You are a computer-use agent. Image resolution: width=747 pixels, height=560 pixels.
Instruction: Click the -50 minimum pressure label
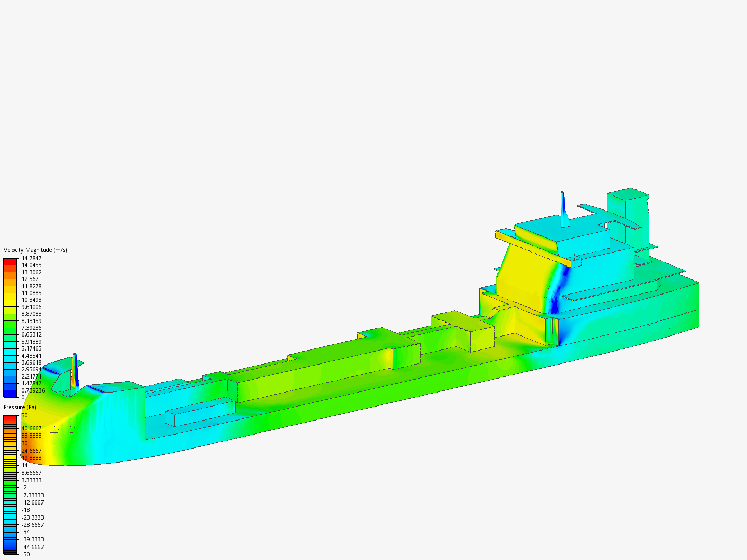(25, 554)
